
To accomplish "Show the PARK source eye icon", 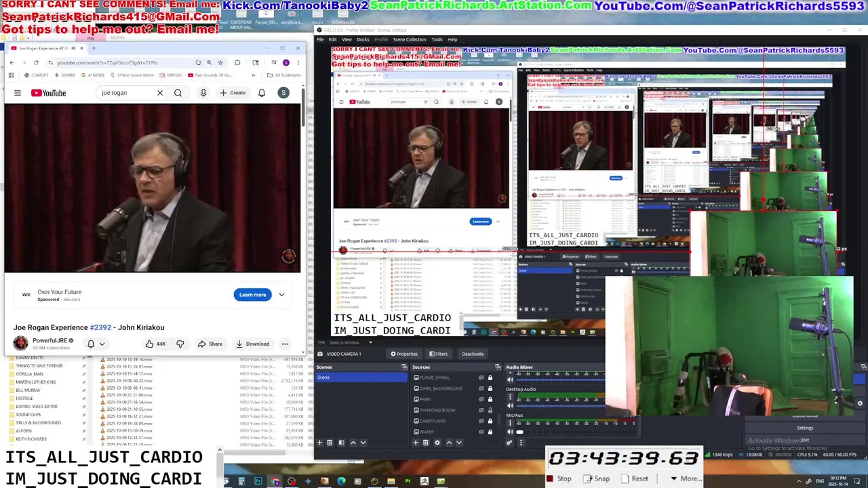I will pyautogui.click(x=481, y=399).
